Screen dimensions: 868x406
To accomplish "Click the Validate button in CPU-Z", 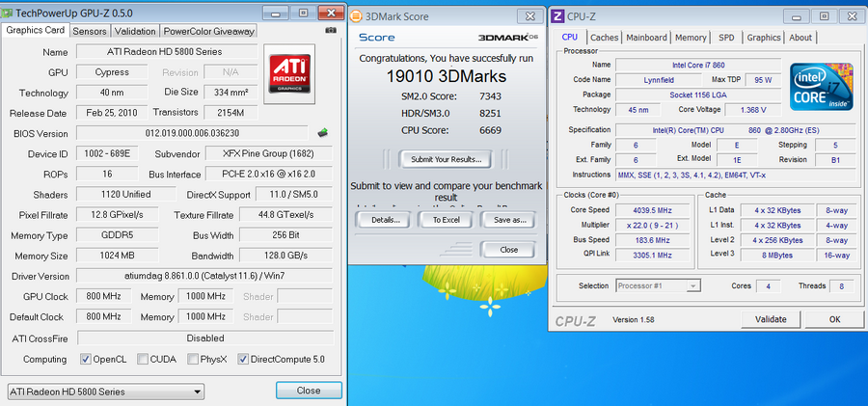I will [x=772, y=319].
